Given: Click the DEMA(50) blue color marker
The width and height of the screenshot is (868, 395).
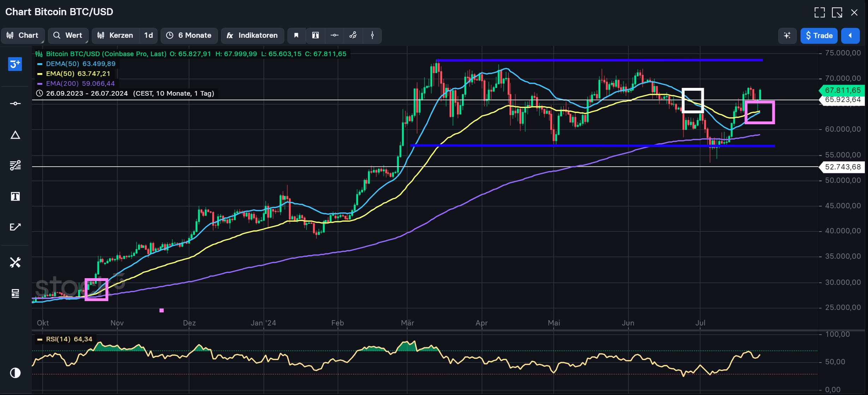Looking at the screenshot, I should [x=40, y=64].
